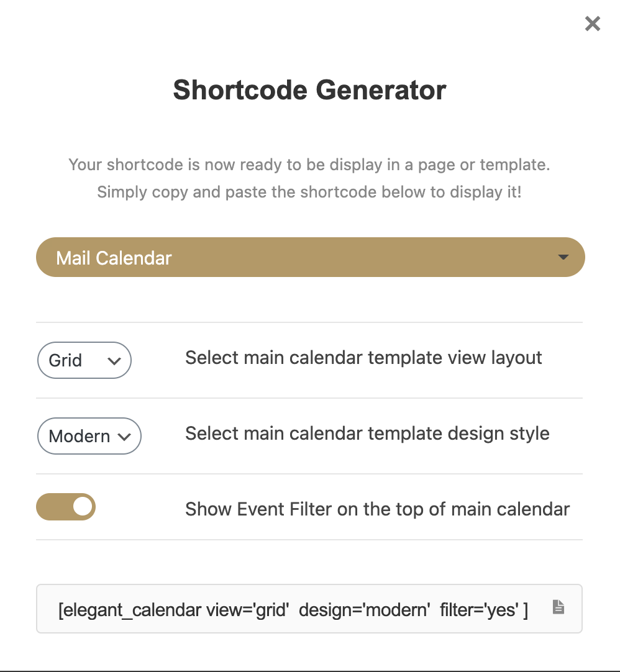Image resolution: width=620 pixels, height=672 pixels.
Task: Disable the Show Event Filter switch
Action: pos(66,507)
